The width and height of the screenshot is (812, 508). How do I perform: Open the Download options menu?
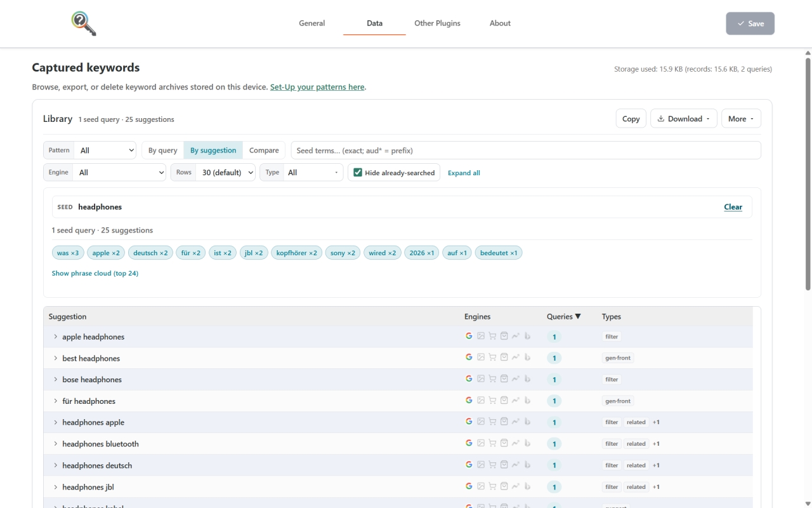pos(684,119)
